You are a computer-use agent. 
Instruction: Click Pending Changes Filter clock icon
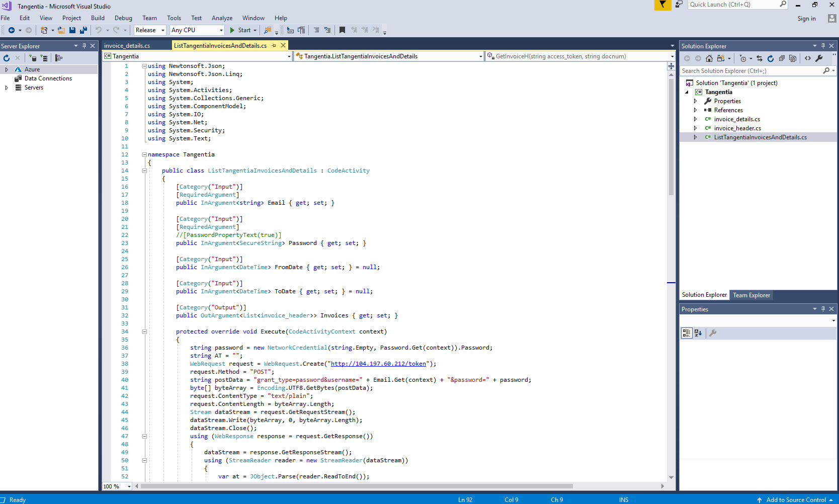(x=743, y=58)
